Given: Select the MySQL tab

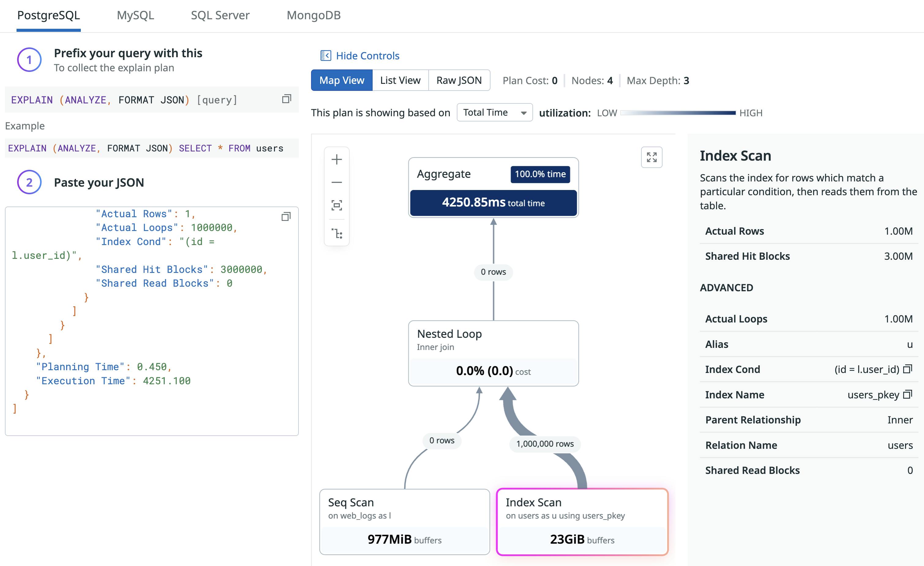Looking at the screenshot, I should pos(136,15).
